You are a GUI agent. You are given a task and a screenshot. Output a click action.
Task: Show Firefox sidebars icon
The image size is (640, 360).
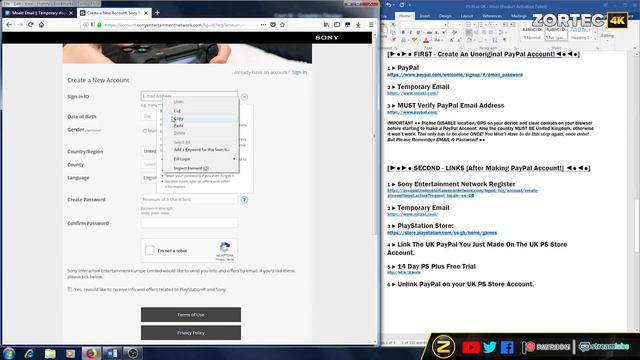click(337, 24)
